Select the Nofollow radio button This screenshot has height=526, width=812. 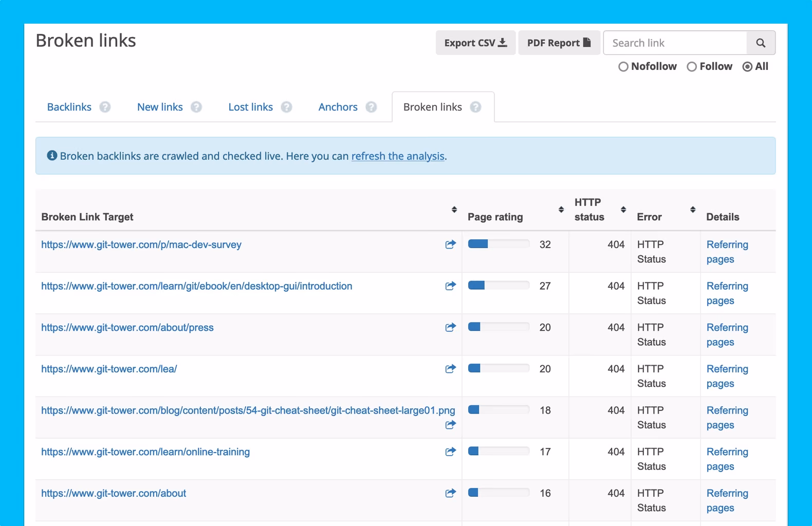pyautogui.click(x=623, y=67)
